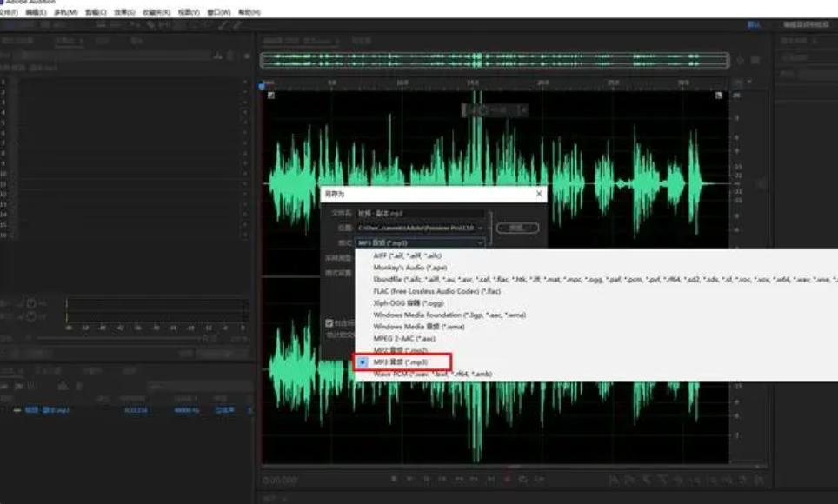Toggle the checkbox in Save As dialog
838x504 pixels.
(329, 322)
